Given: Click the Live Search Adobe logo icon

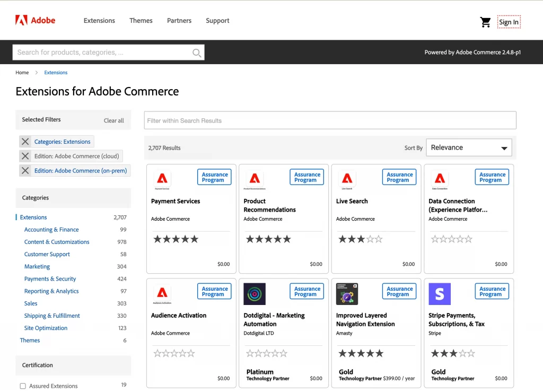Looking at the screenshot, I should point(347,179).
